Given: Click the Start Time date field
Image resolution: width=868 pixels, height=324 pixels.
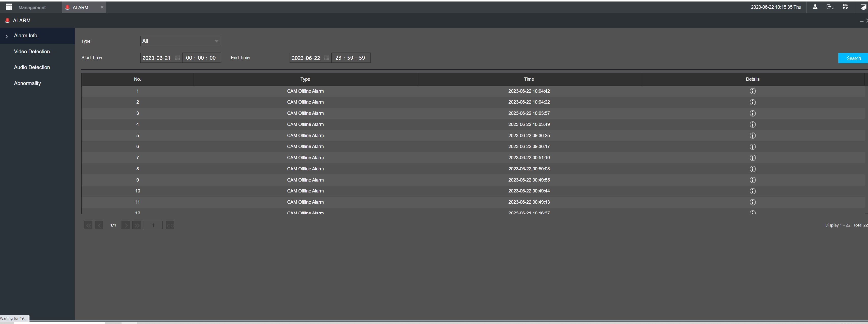Looking at the screenshot, I should (x=161, y=58).
